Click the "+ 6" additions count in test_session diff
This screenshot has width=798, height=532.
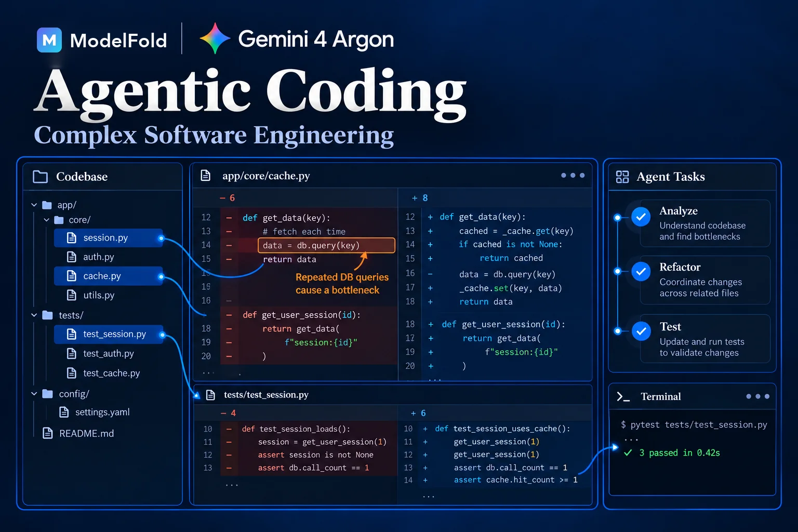click(x=418, y=413)
